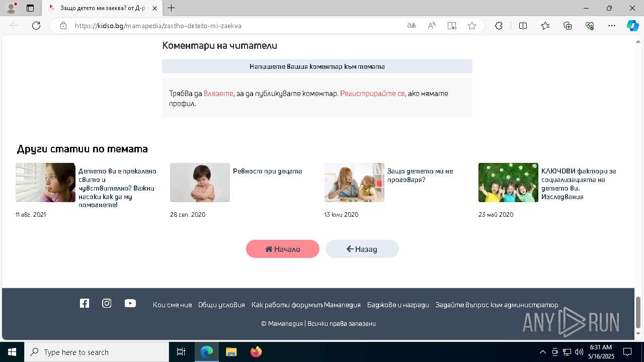Viewport: 644px width, 362px height.
Task: Open the Facebook icon in the footer
Action: (85, 303)
